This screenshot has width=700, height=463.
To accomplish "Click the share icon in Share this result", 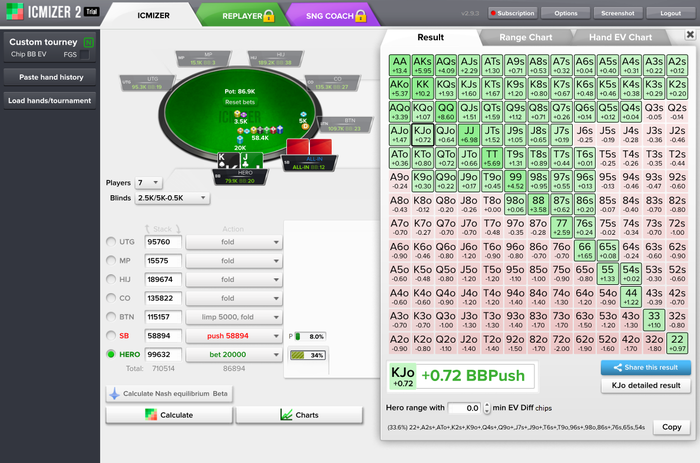I will pos(618,367).
